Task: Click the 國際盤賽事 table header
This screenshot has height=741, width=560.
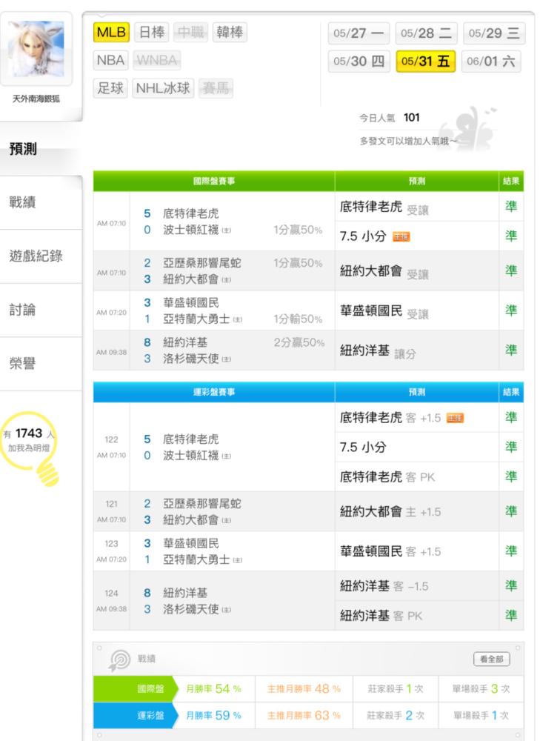Action: pos(213,181)
